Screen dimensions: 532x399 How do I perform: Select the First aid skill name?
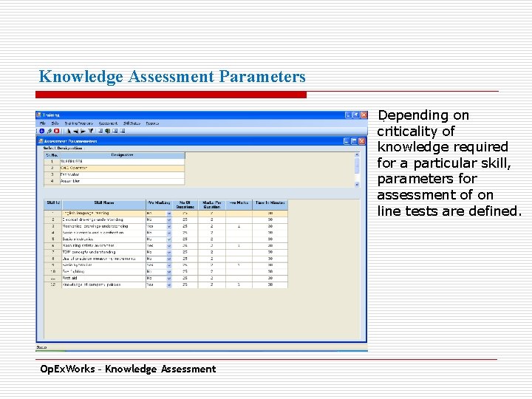[104, 279]
